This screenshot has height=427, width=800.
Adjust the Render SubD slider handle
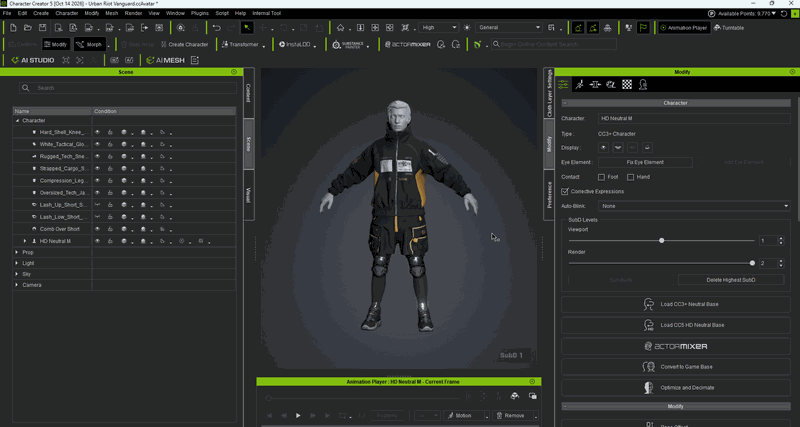(752, 263)
